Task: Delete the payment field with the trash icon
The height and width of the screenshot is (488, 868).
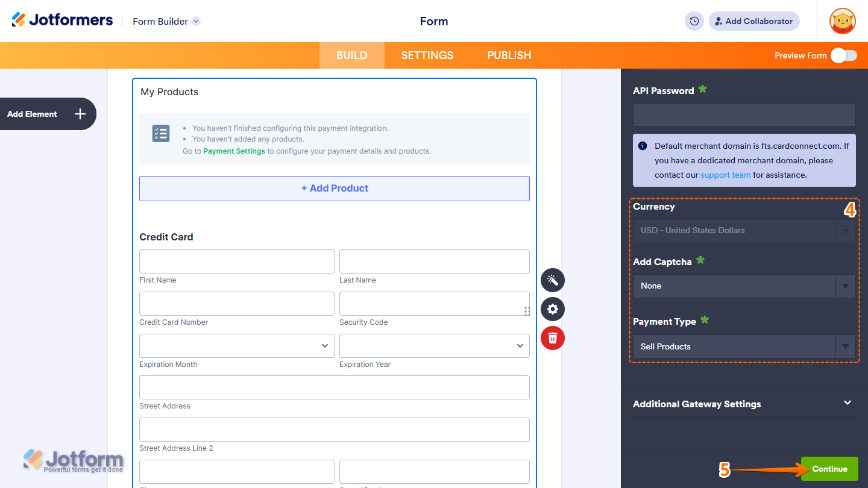Action: [552, 338]
